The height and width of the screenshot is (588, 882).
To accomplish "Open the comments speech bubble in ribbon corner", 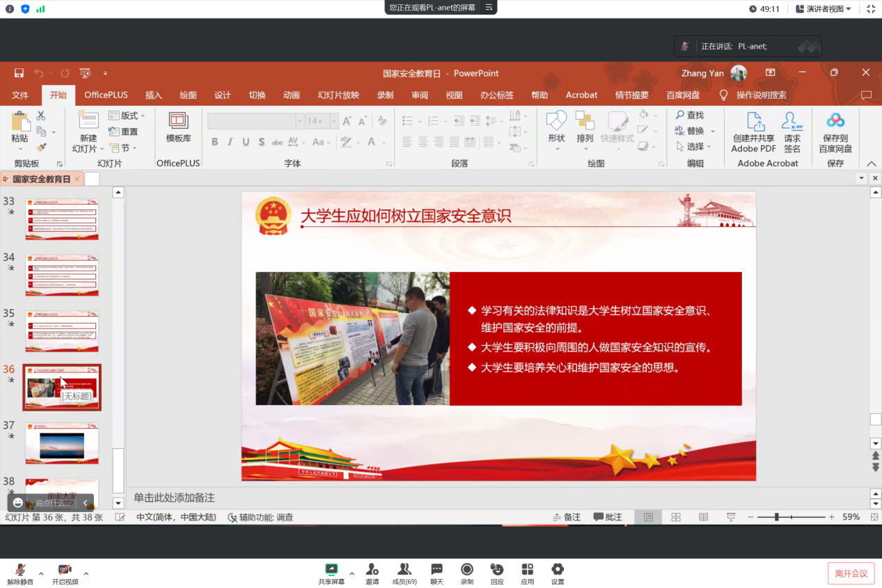I will [866, 95].
